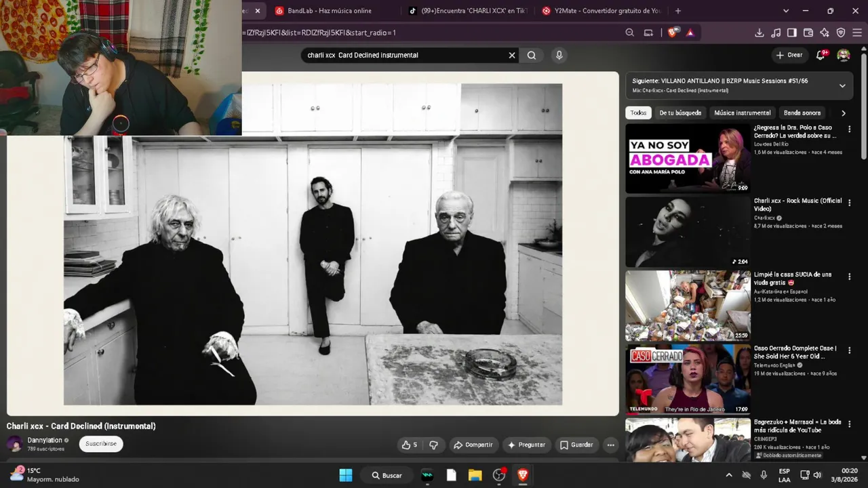
Task: Open File Explorer from the taskbar
Action: coord(475,475)
